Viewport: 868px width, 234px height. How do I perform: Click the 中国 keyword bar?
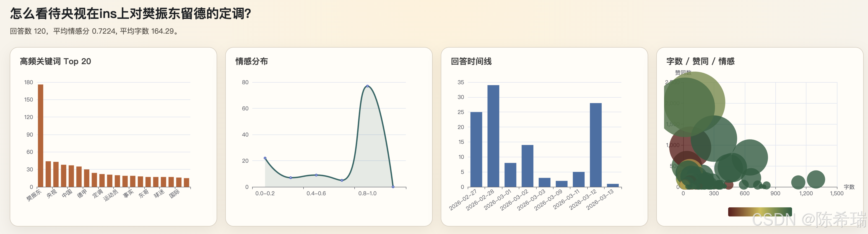click(71, 176)
